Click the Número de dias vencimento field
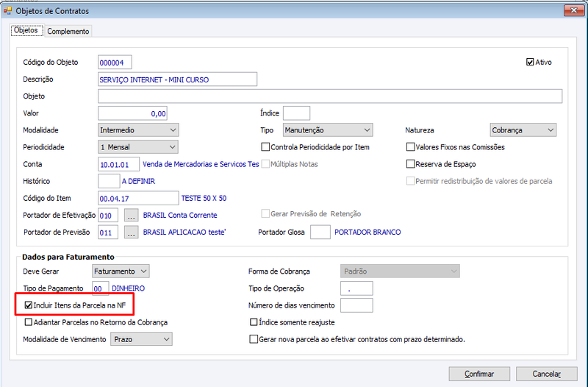Image resolution: width=588 pixels, height=387 pixels. pos(356,305)
